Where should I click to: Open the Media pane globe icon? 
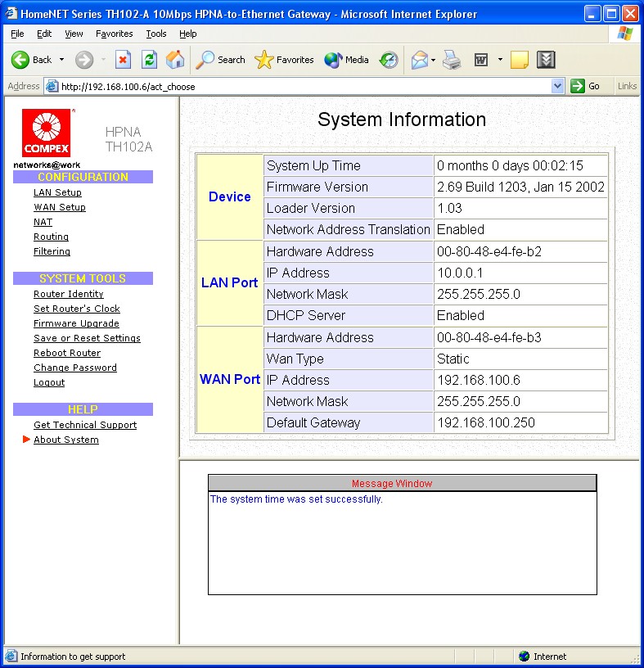[333, 60]
